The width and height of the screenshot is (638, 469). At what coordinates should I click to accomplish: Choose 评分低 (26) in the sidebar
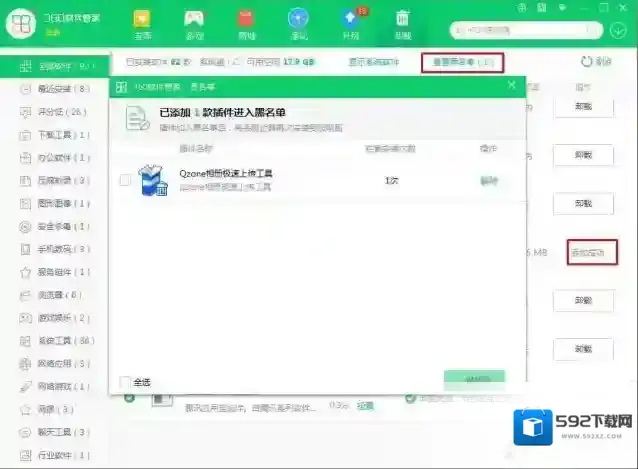coord(59,111)
